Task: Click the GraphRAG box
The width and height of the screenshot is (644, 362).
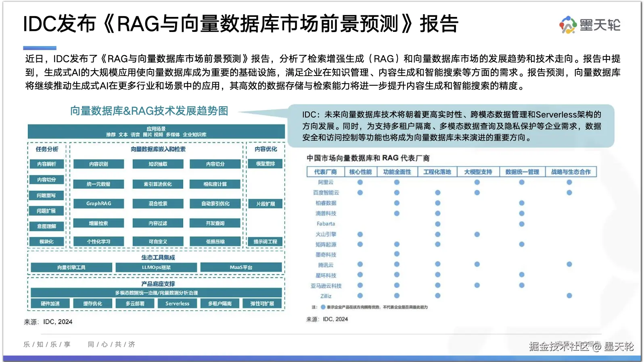Action: point(98,204)
